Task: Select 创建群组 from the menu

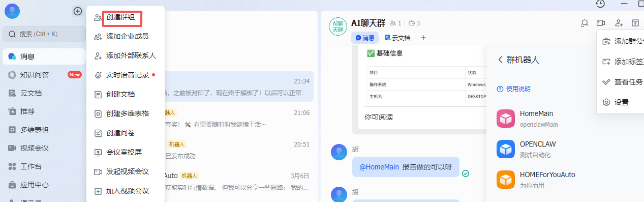Action: pos(126,17)
